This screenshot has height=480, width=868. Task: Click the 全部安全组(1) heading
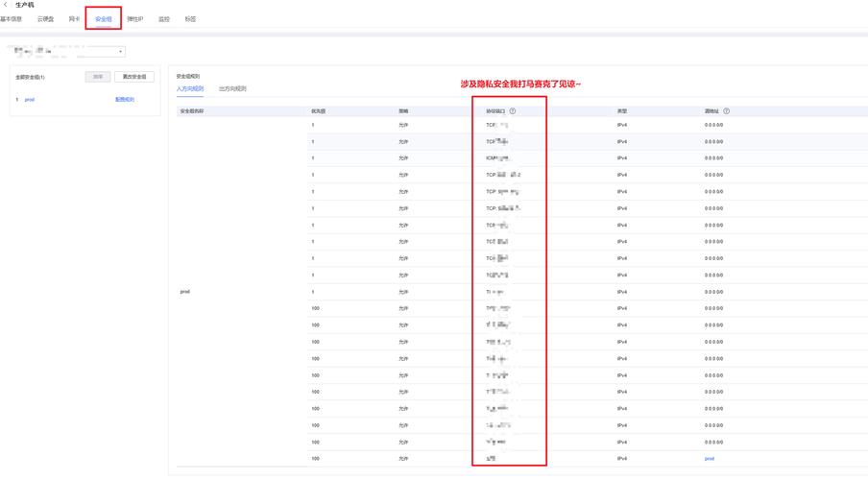(x=31, y=77)
